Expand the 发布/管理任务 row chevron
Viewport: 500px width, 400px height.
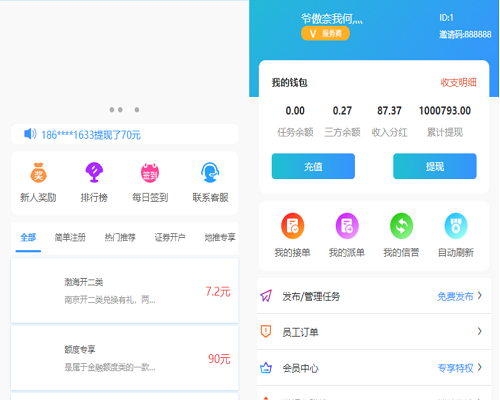point(480,295)
